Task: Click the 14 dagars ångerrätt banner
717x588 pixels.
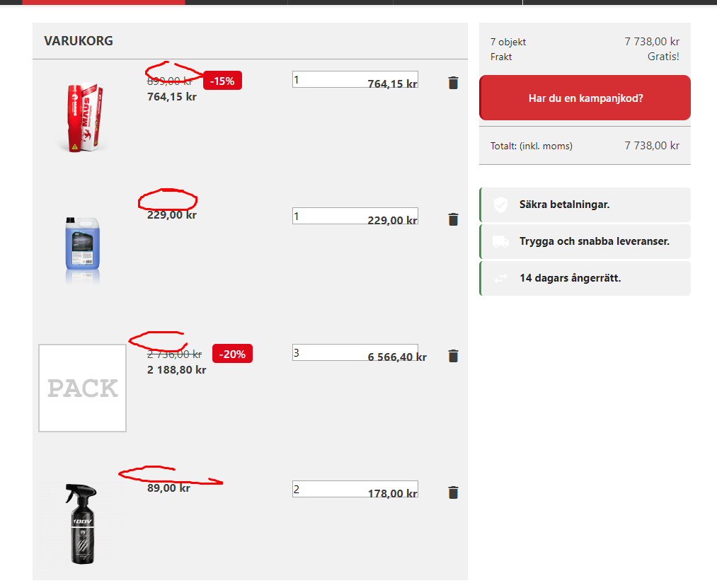Action: point(585,278)
